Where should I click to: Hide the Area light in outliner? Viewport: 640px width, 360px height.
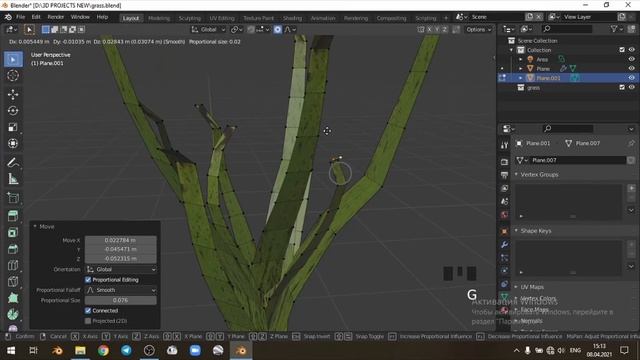(632, 59)
